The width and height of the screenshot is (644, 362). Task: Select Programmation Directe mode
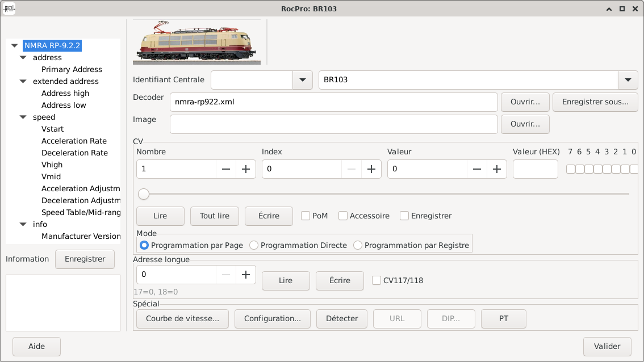254,245
